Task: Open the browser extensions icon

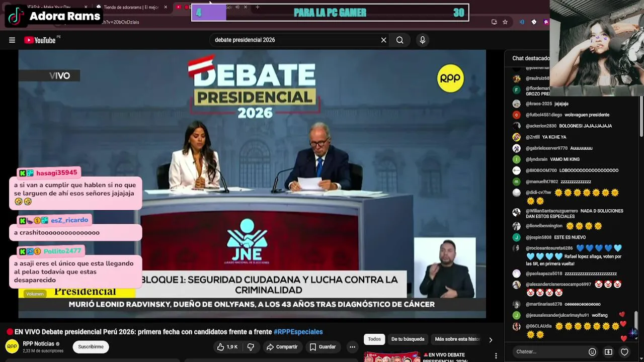Action: [534, 22]
